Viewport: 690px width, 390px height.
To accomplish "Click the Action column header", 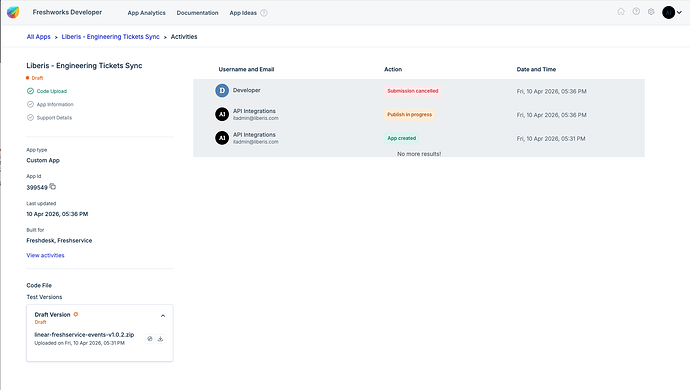I will pos(393,70).
